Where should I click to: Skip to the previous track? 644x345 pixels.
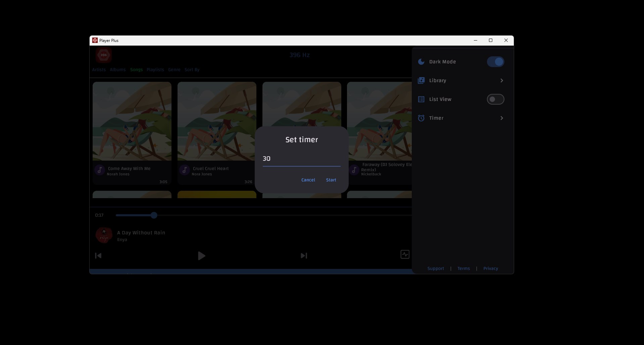click(x=98, y=256)
